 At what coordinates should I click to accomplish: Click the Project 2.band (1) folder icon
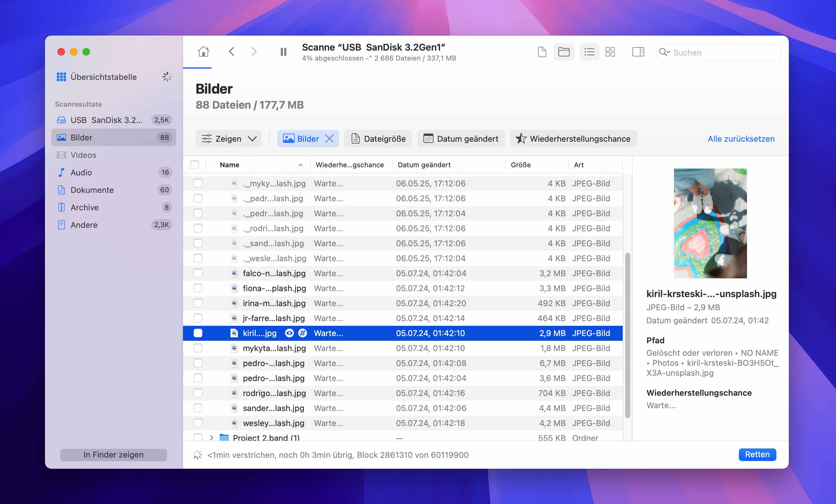point(224,438)
